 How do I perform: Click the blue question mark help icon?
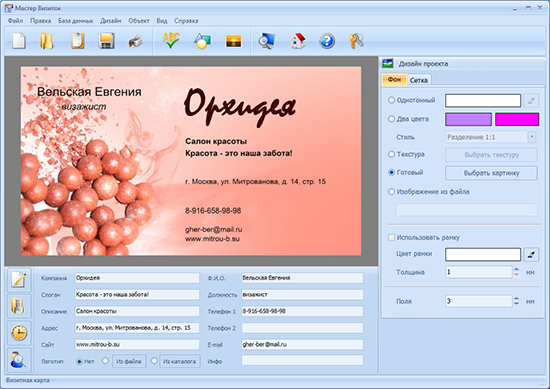[327, 41]
